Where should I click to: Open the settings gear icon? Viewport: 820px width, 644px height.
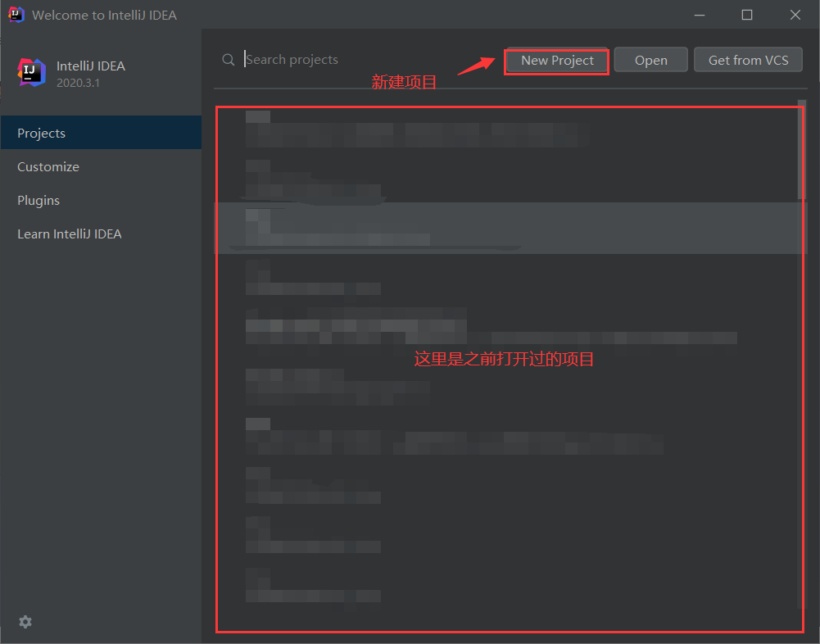pyautogui.click(x=25, y=622)
